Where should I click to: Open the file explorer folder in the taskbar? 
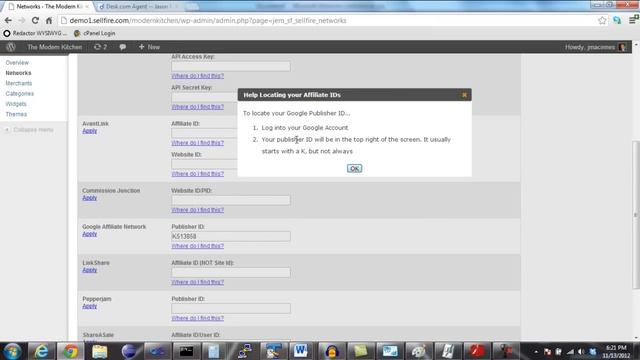(x=99, y=351)
